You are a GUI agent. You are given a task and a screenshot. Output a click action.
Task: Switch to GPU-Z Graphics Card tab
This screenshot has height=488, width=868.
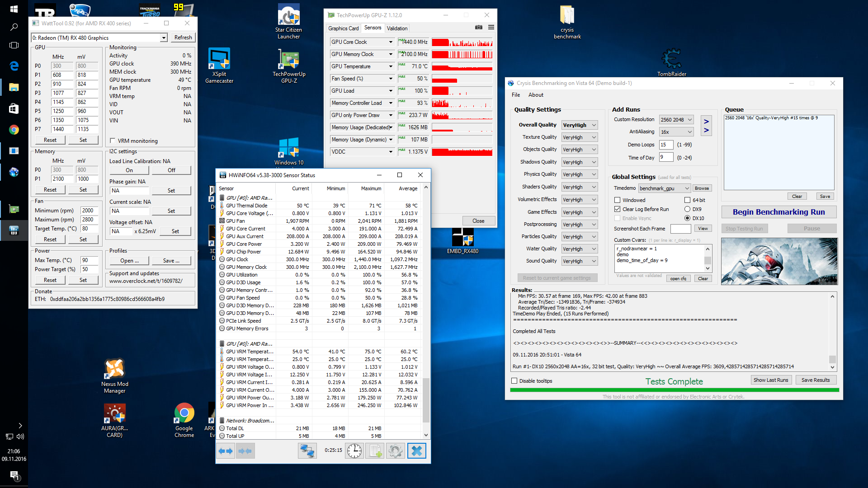pyautogui.click(x=343, y=28)
